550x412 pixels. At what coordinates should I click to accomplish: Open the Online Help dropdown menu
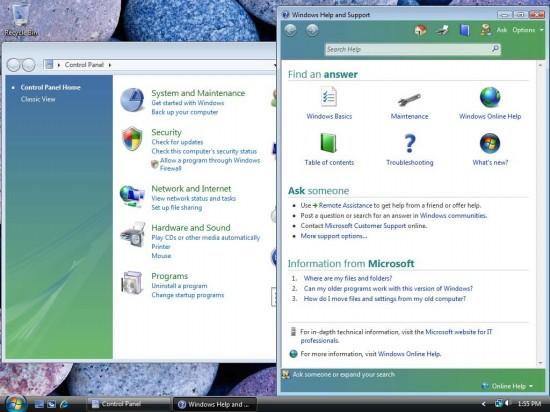point(508,386)
